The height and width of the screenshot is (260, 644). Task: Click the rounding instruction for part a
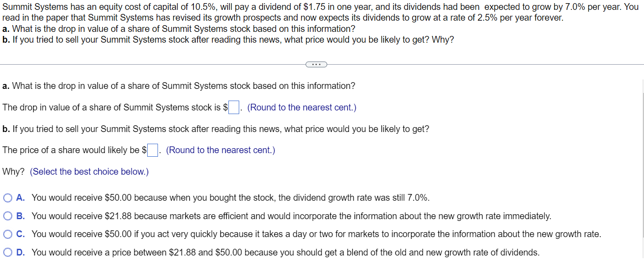[301, 107]
